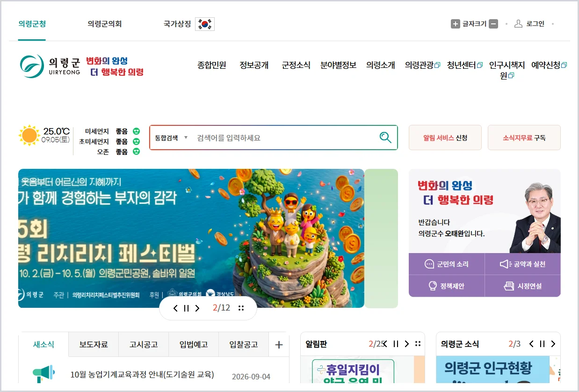
Task: Click the 리치리치 페스티벌 main banner
Action: tap(191, 238)
